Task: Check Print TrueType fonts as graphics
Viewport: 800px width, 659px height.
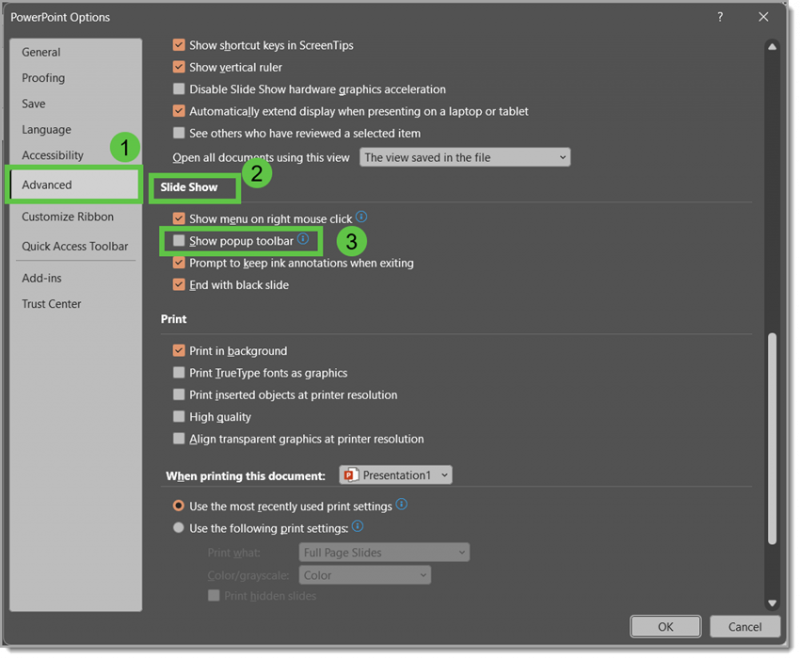Action: click(178, 372)
